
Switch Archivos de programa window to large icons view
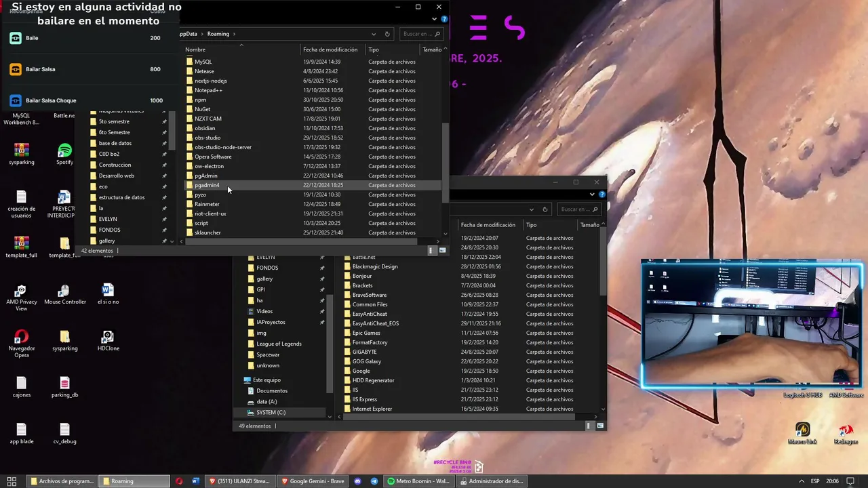[x=599, y=426]
